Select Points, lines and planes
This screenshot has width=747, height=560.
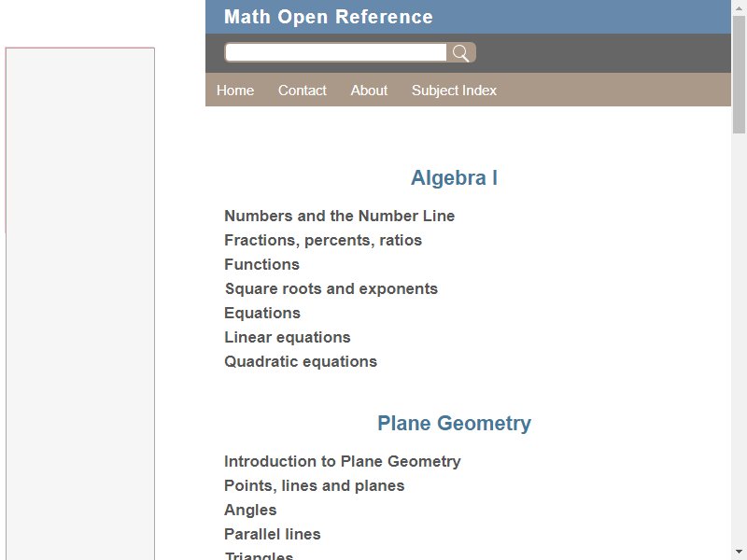pyautogui.click(x=315, y=485)
